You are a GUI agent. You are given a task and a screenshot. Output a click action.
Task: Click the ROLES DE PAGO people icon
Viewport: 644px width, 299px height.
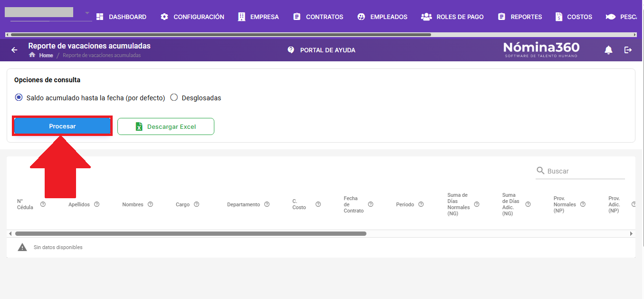point(426,17)
